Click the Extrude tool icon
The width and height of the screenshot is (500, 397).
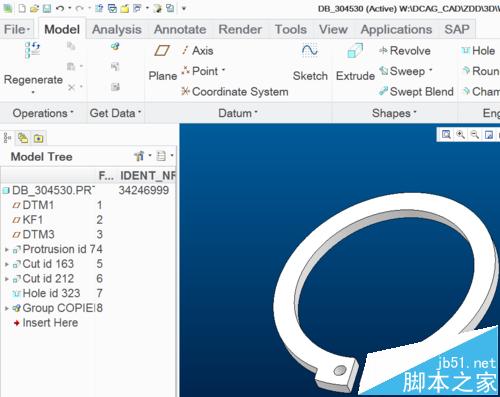point(355,51)
